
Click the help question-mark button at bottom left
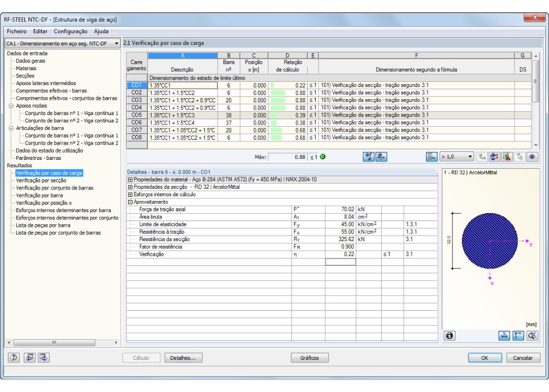click(x=14, y=357)
